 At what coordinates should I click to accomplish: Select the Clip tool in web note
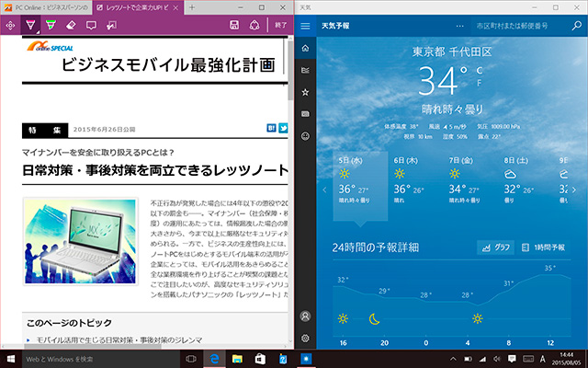(111, 25)
